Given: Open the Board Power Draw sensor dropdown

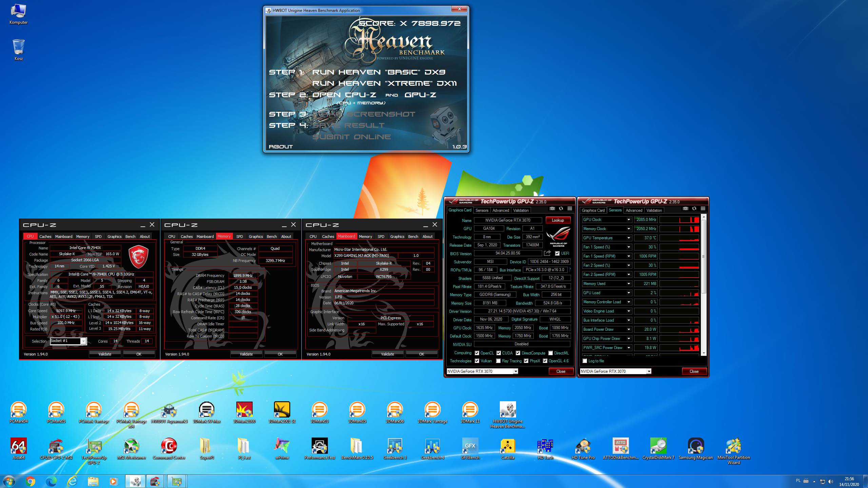Looking at the screenshot, I should [628, 329].
